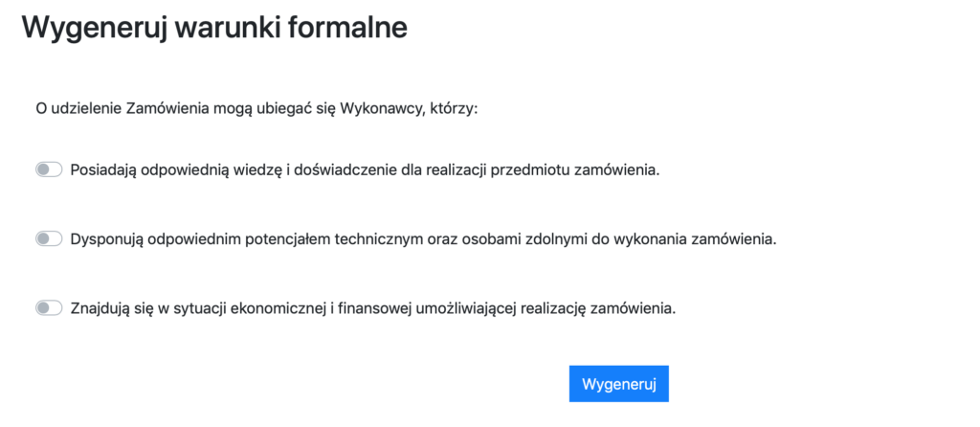980x427 pixels.
Task: Enable the knowledge and experience toggle switch
Action: pyautogui.click(x=49, y=169)
